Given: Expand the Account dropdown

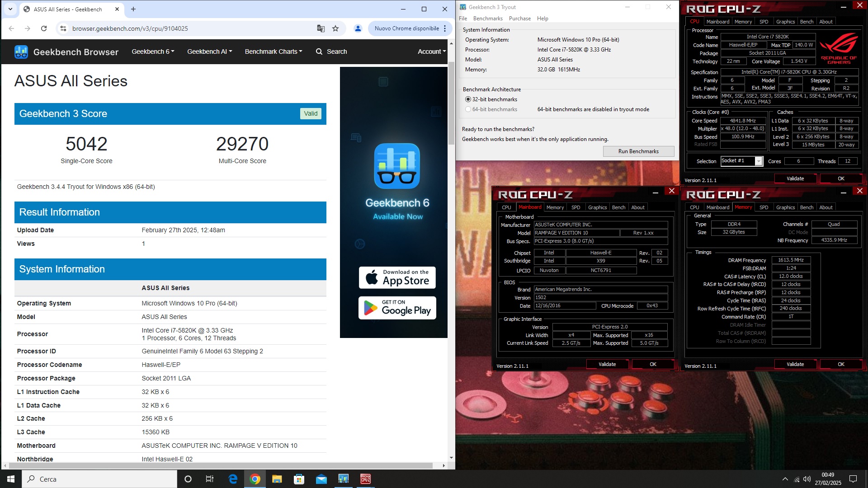Looking at the screenshot, I should coord(432,52).
